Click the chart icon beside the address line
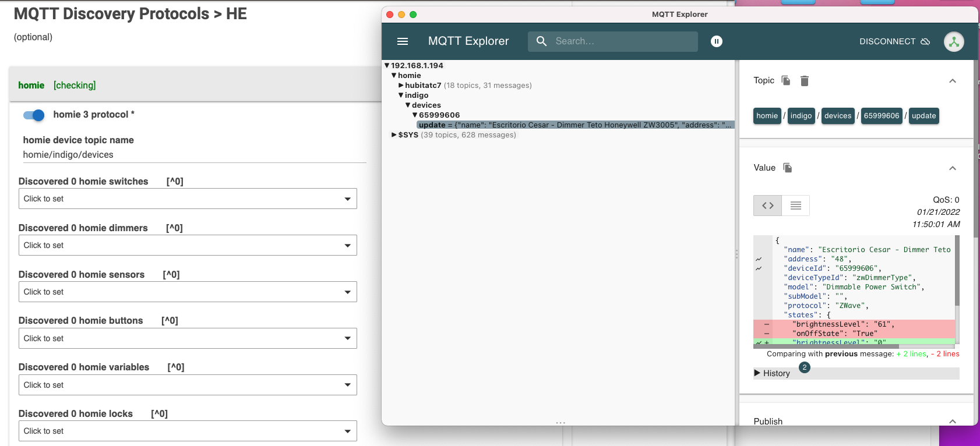The width and height of the screenshot is (980, 446). tap(759, 259)
